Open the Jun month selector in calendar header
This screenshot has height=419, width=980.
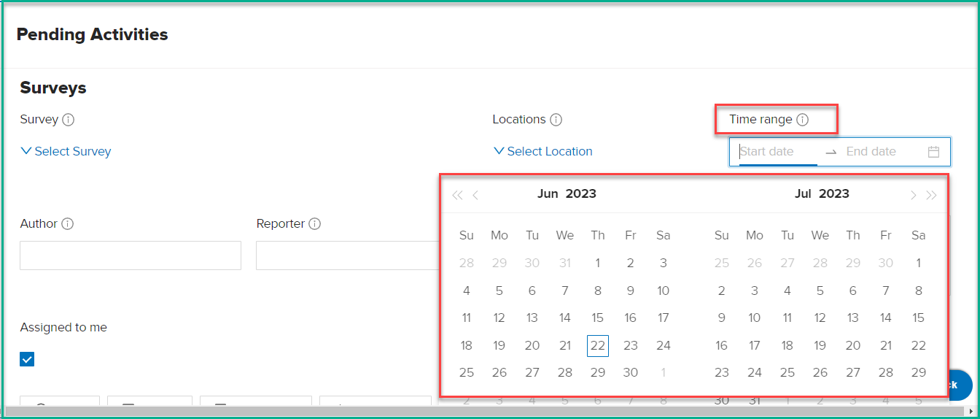(548, 193)
